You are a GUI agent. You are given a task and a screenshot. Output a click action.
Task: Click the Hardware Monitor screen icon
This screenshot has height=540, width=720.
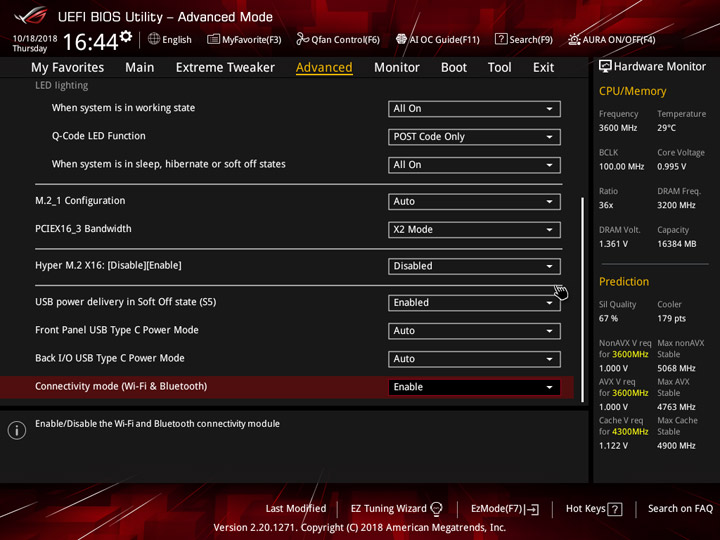[x=605, y=67]
